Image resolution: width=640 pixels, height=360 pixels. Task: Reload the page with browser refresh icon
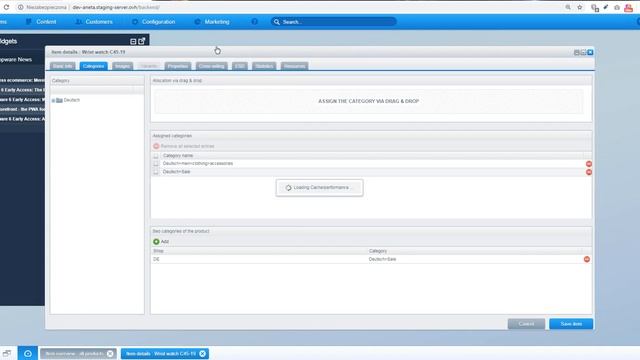tap(6, 7)
